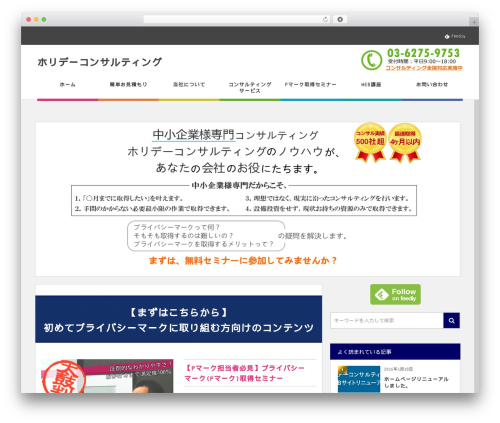The image size is (500, 423).
Task: Click the orange コンサルティング全国対応実施中 link
Action: 424,68
